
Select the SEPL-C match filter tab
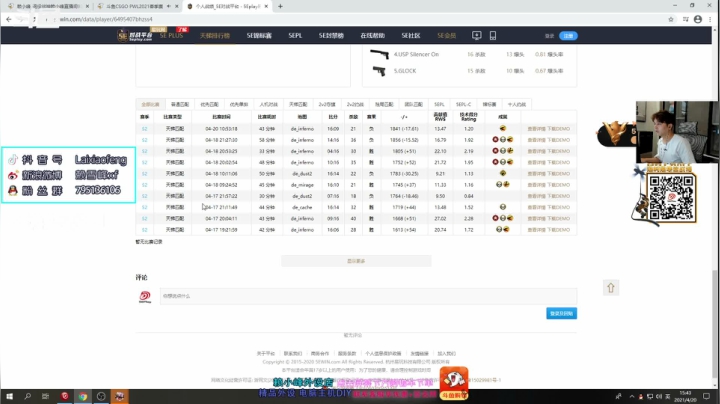click(x=463, y=104)
